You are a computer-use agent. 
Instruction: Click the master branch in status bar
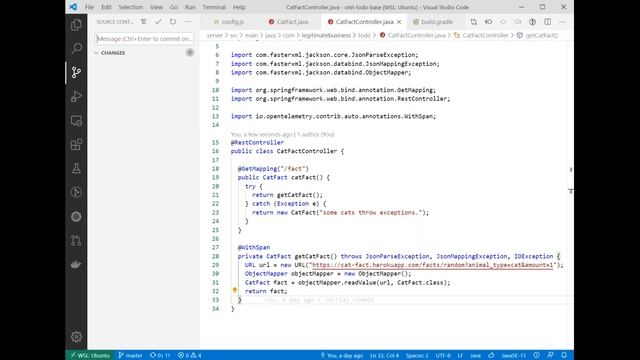click(131, 355)
